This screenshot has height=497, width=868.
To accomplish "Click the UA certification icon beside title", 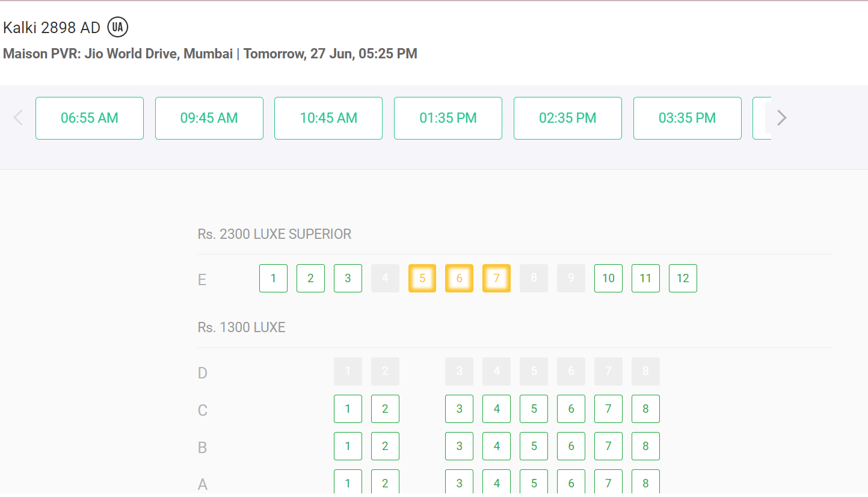I will point(118,26).
